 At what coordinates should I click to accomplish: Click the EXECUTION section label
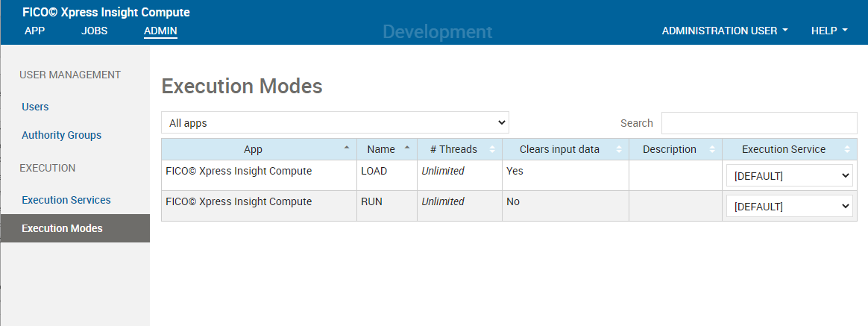[48, 168]
